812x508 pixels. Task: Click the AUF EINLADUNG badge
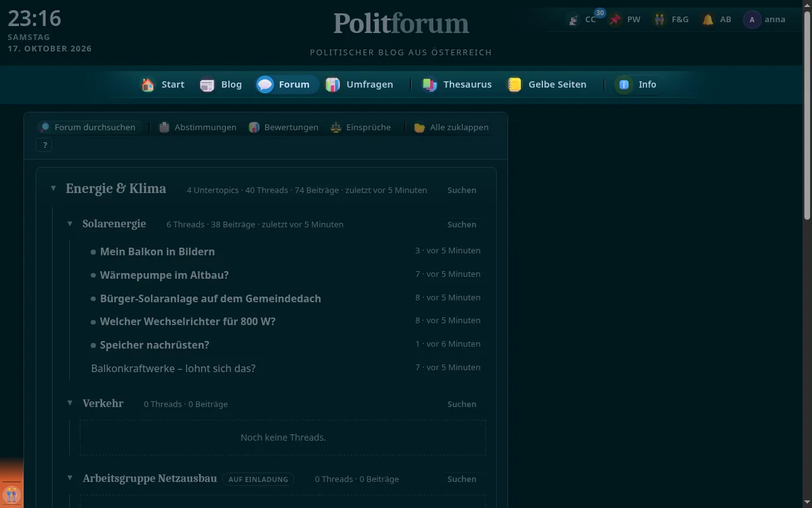258,479
